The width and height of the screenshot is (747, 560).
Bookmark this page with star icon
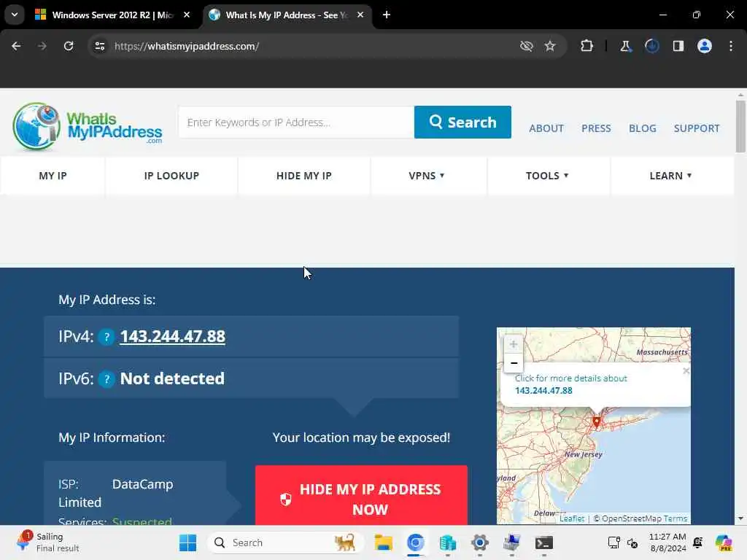(x=550, y=46)
